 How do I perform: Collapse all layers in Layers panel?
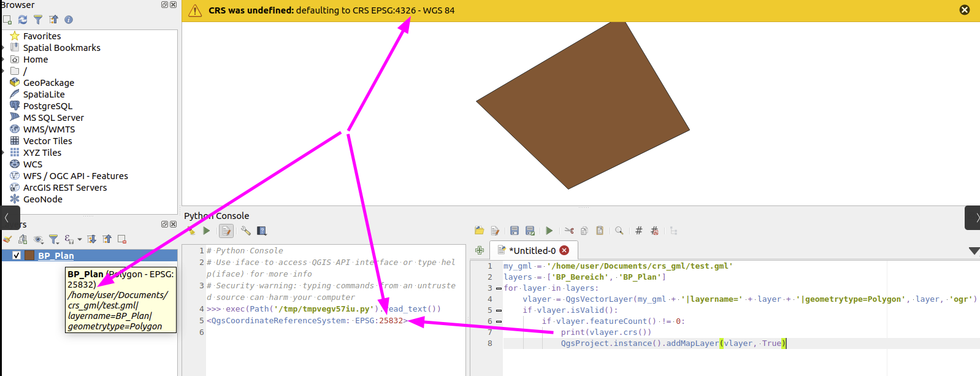point(107,239)
